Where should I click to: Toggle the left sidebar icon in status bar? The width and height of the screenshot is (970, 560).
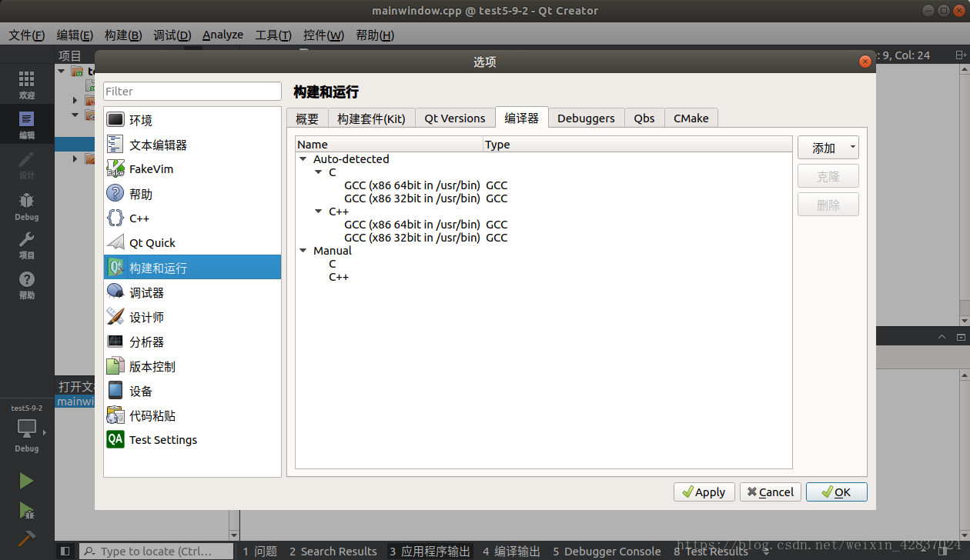[65, 551]
